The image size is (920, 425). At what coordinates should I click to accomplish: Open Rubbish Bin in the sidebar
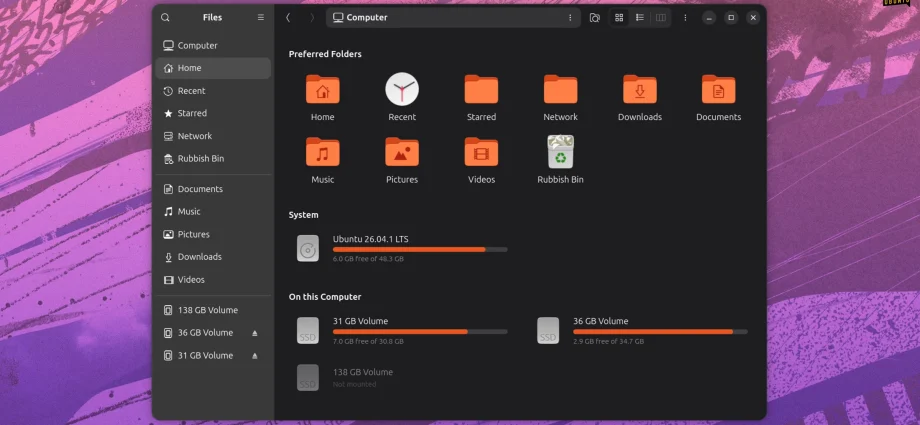[213, 158]
